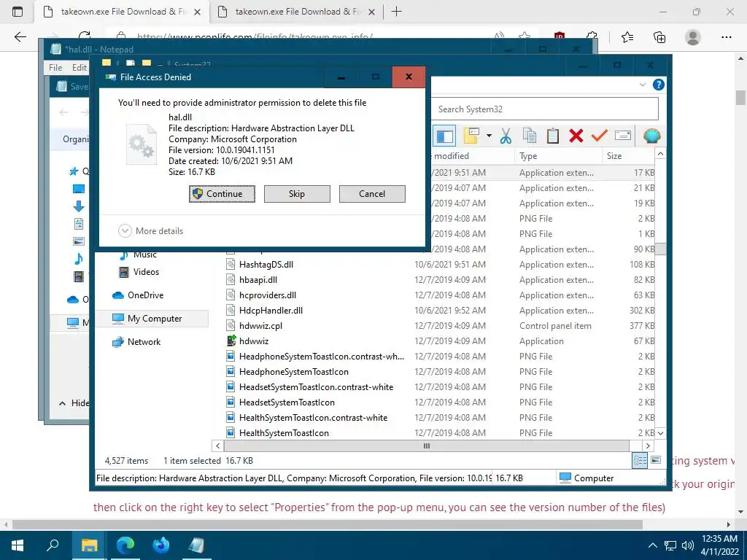Switch to details view icon in status bar

[x=640, y=461]
